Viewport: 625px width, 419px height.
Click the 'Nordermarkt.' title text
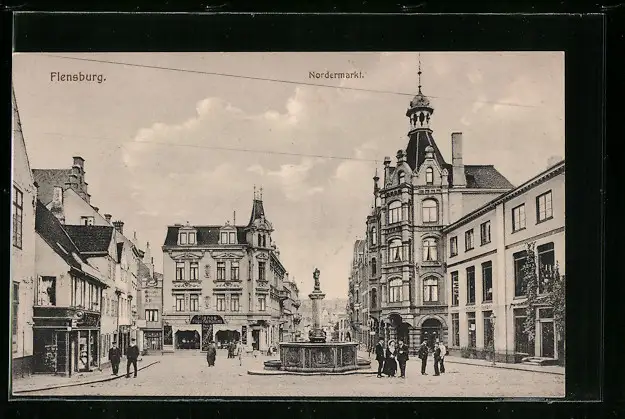[336, 74]
